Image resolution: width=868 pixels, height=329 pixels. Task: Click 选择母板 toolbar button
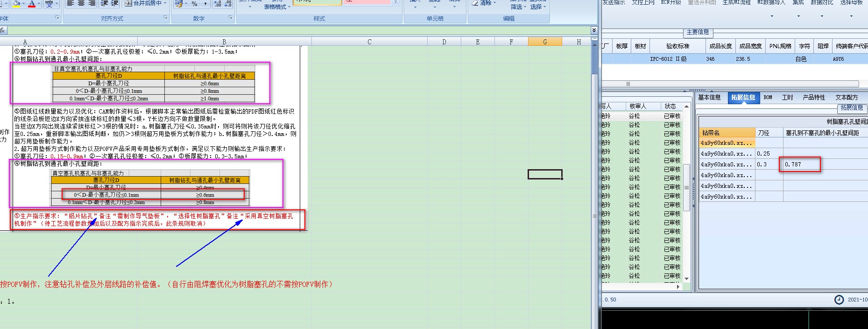coord(851,2)
